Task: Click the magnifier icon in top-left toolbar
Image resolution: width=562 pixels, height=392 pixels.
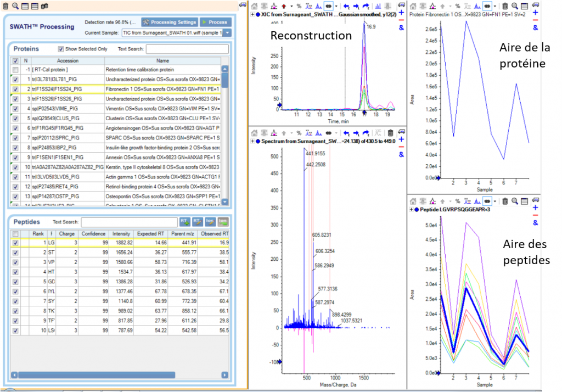Action: [x=15, y=5]
